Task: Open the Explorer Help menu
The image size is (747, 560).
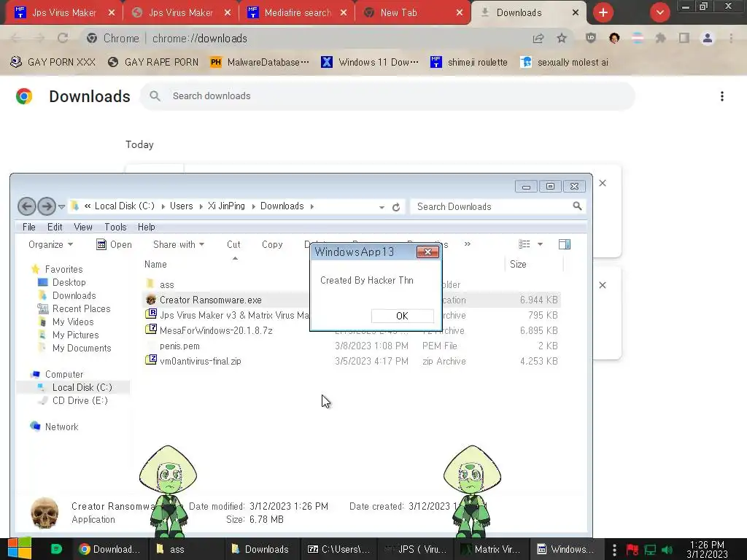Action: (146, 227)
